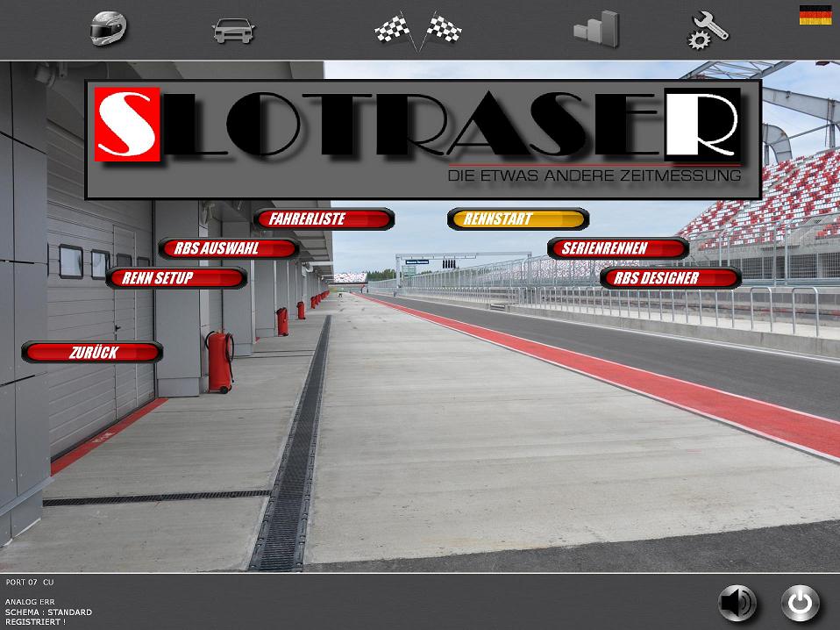Start race with Rennstart button

518,218
